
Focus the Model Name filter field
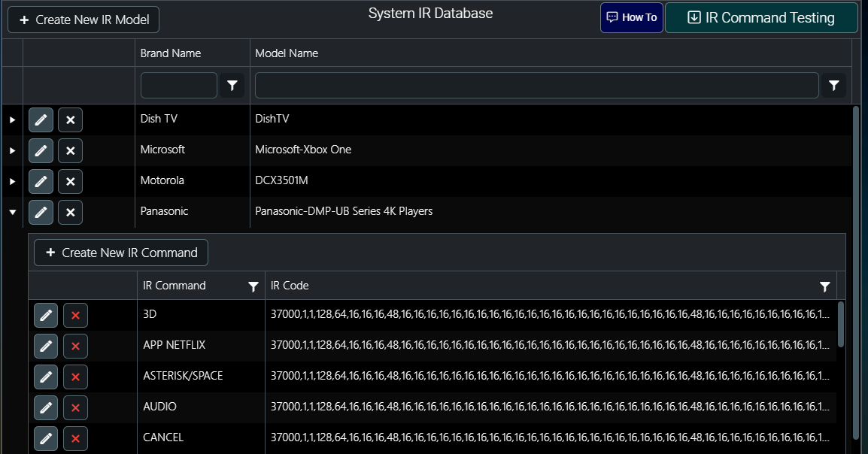(536, 86)
